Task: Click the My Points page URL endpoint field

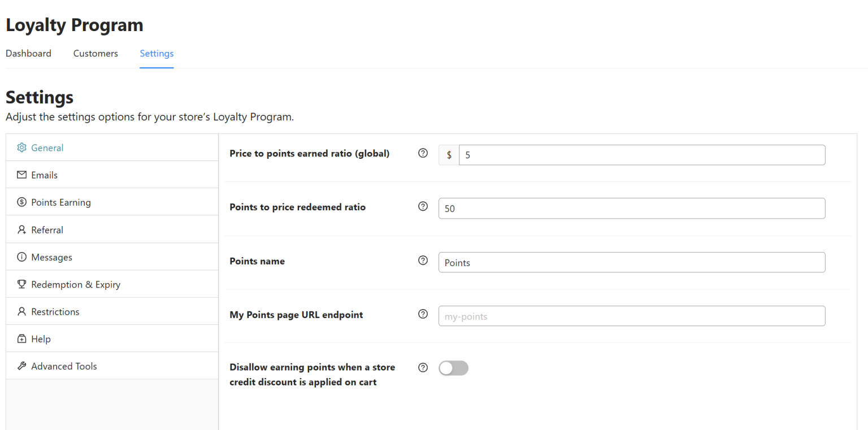Action: pyautogui.click(x=631, y=316)
